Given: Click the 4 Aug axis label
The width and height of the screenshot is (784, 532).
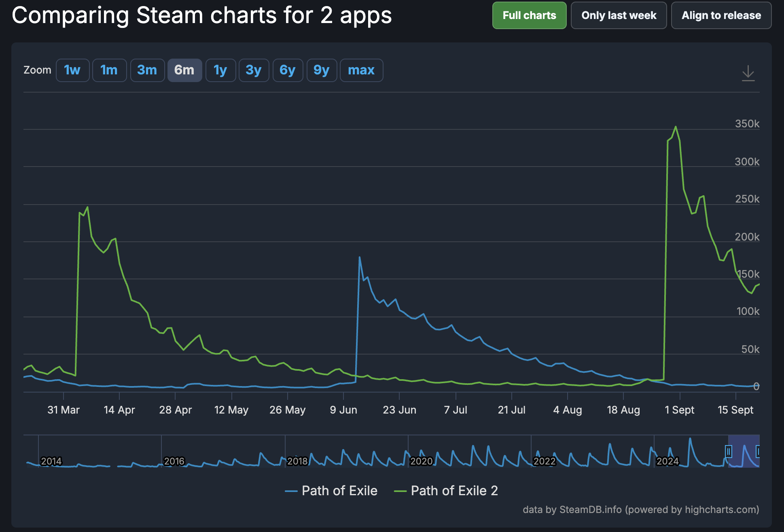Looking at the screenshot, I should click(568, 410).
